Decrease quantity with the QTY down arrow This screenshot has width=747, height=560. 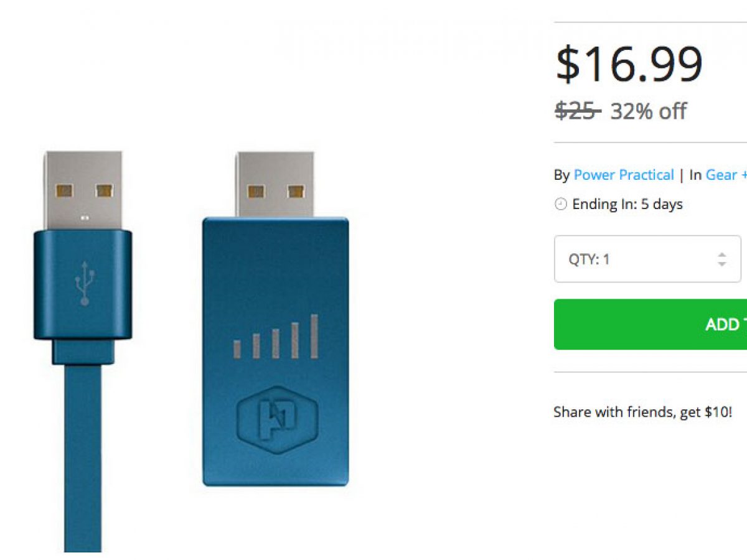[x=721, y=264]
